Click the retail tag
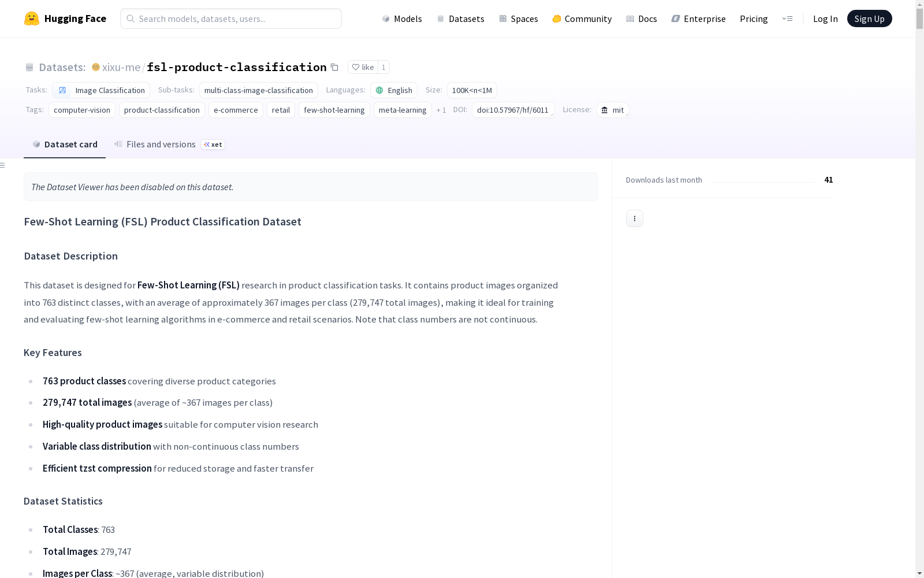 (x=281, y=110)
